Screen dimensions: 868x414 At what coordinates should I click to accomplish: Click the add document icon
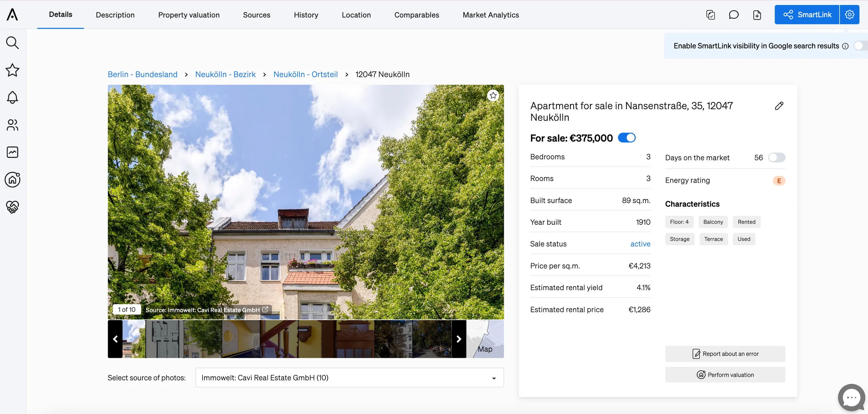coord(757,15)
